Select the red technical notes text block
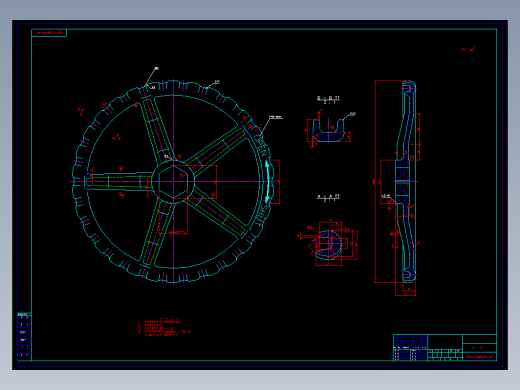The height and width of the screenshot is (390, 520). [x=164, y=327]
